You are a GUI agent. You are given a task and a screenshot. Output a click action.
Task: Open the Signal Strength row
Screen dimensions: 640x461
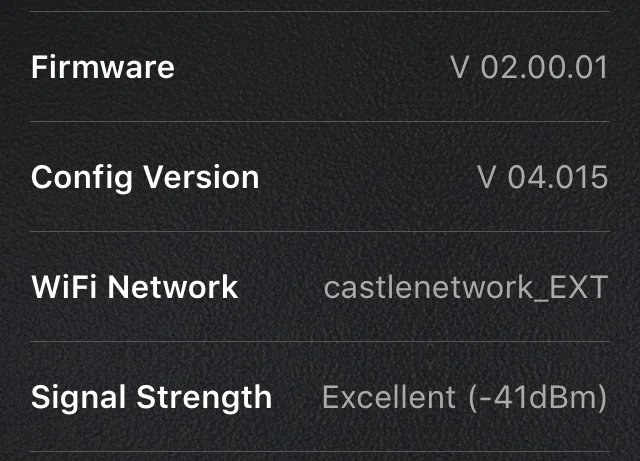(320, 396)
